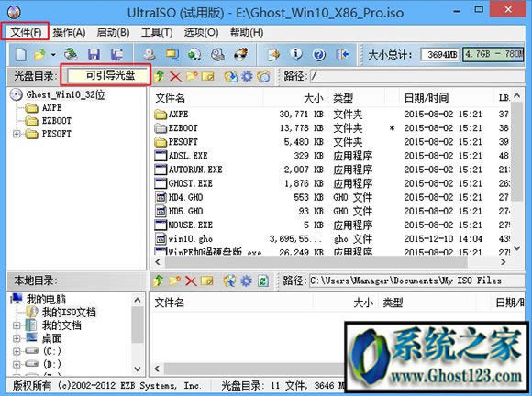Click the local path field C:\Users\Manager
This screenshot has width=532, height=396.
(416, 280)
